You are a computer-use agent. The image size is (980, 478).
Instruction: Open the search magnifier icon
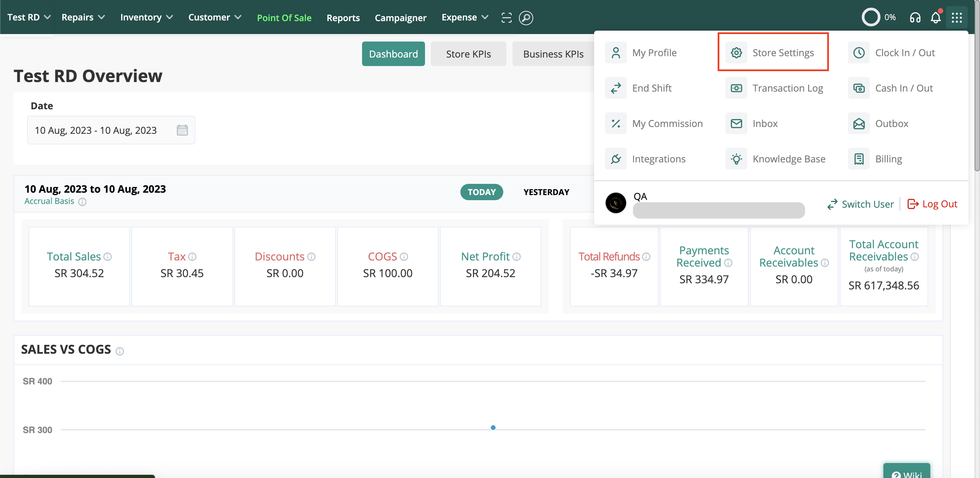point(526,17)
